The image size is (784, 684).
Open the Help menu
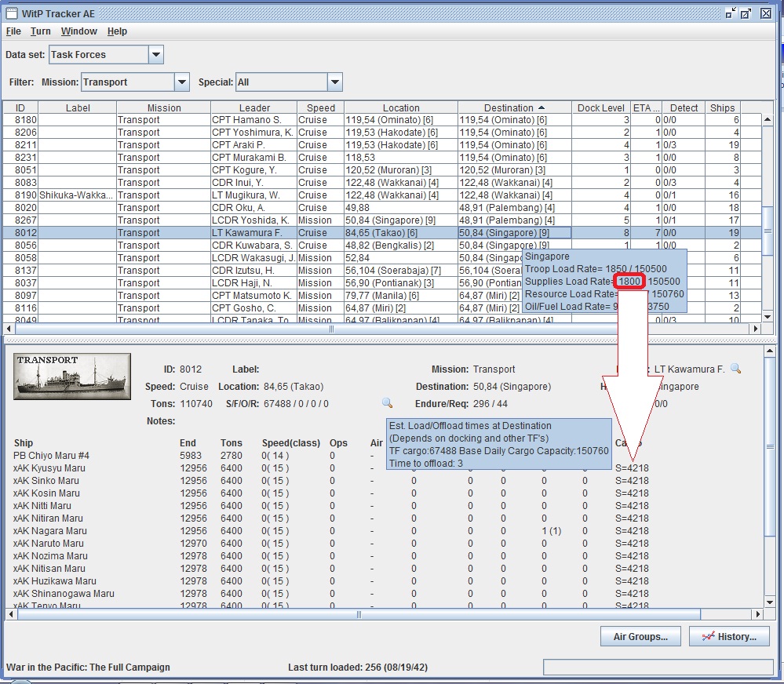click(x=117, y=31)
